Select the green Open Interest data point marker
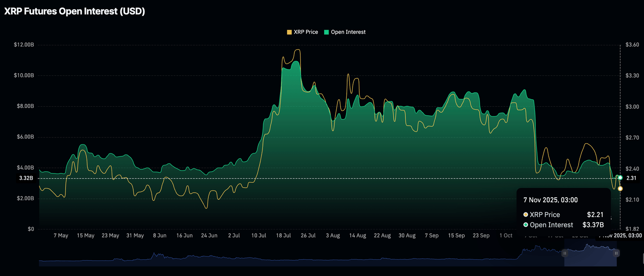Screen dimensions: 644x276 pyautogui.click(x=620, y=178)
